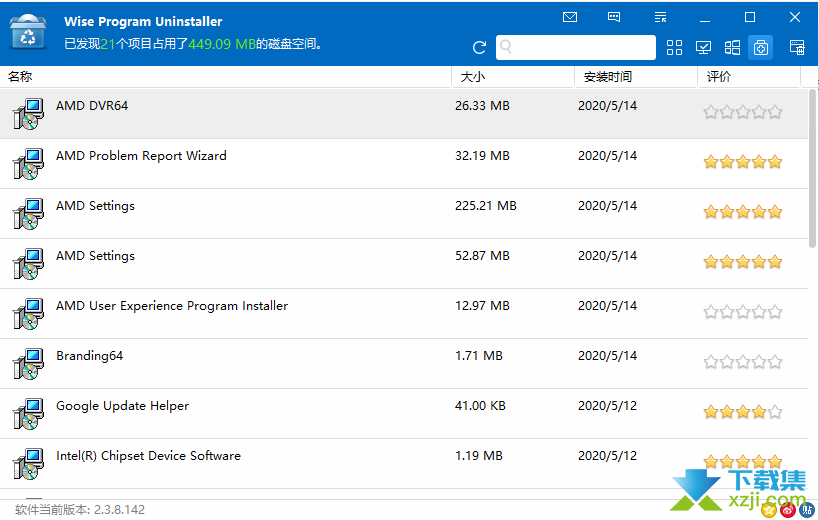Sort by the 安装时间 column header
Image resolution: width=819 pixels, height=520 pixels.
607,77
